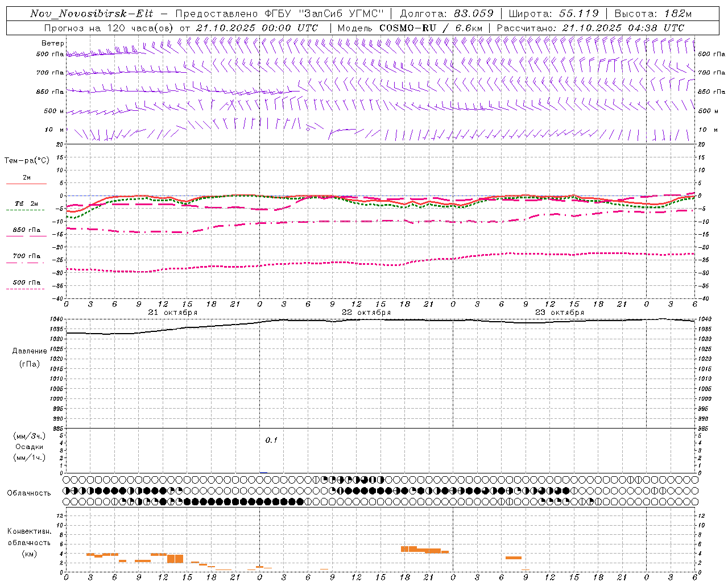Click the Широта: 55.119 value
The height and width of the screenshot is (582, 728).
click(553, 14)
